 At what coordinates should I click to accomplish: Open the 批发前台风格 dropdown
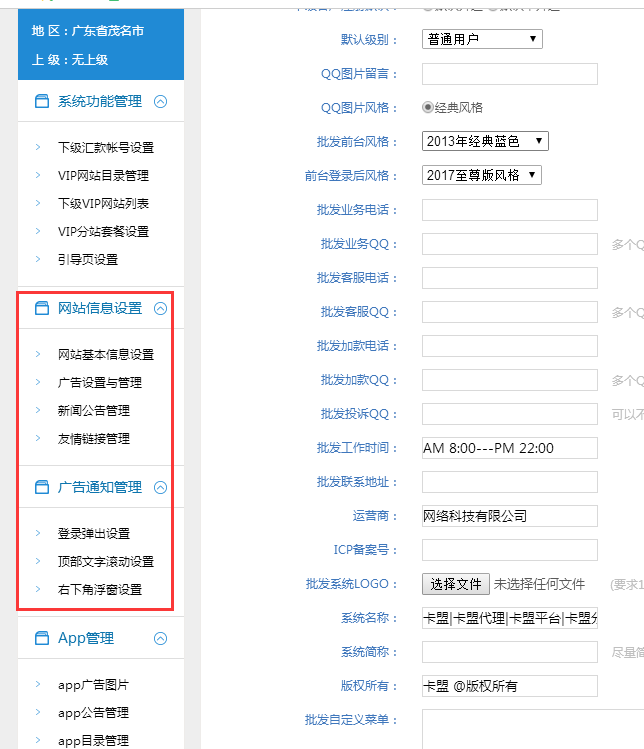coord(485,141)
